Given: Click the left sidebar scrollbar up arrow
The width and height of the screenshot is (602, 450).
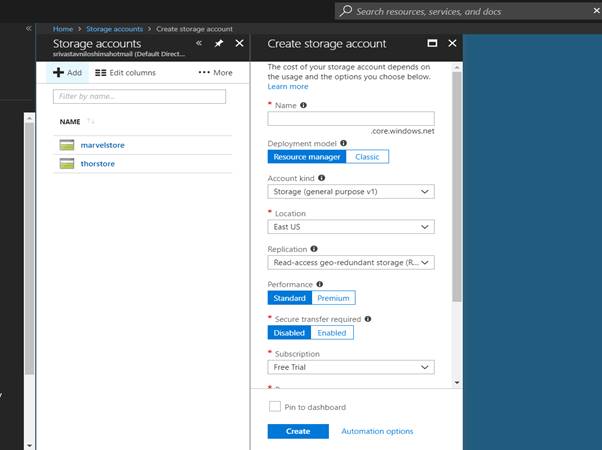Looking at the screenshot, I should [30, 119].
